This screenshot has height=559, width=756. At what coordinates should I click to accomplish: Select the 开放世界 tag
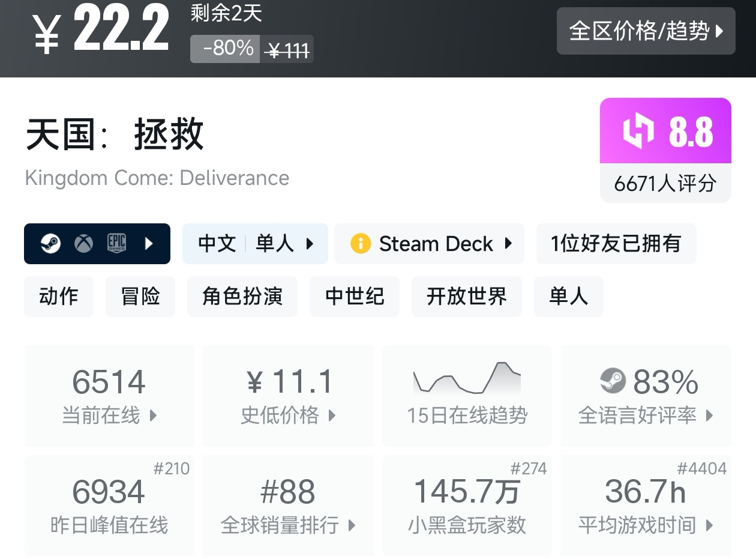(466, 296)
